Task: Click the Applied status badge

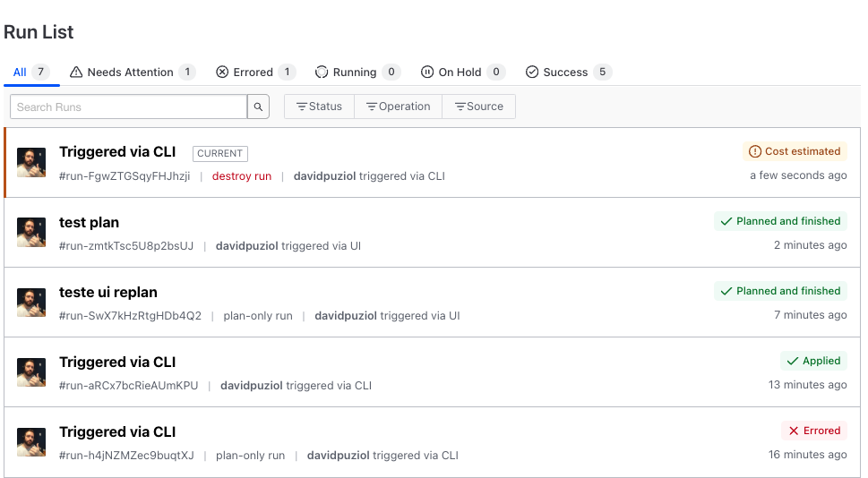Action: pos(813,361)
